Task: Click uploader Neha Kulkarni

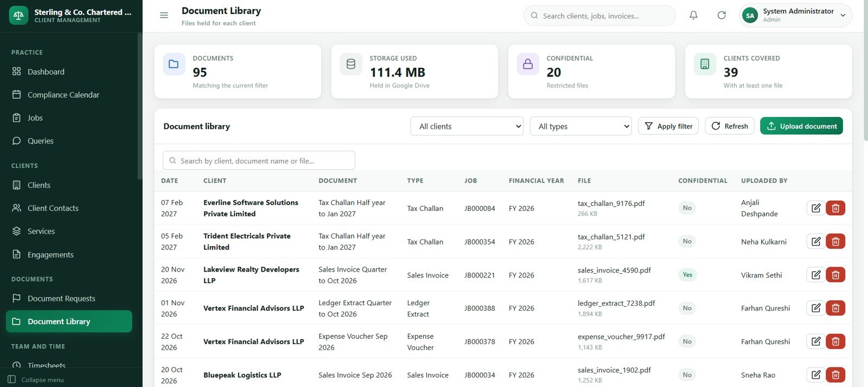Action: [763, 242]
